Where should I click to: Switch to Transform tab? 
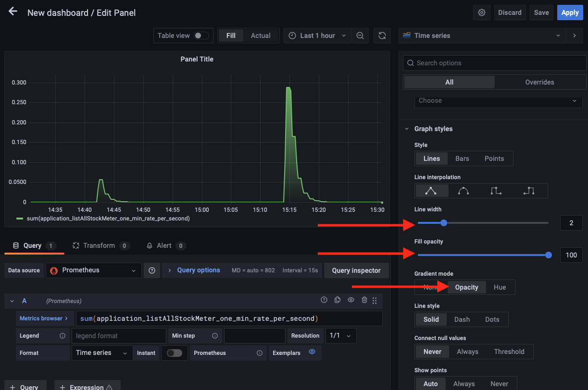101,245
